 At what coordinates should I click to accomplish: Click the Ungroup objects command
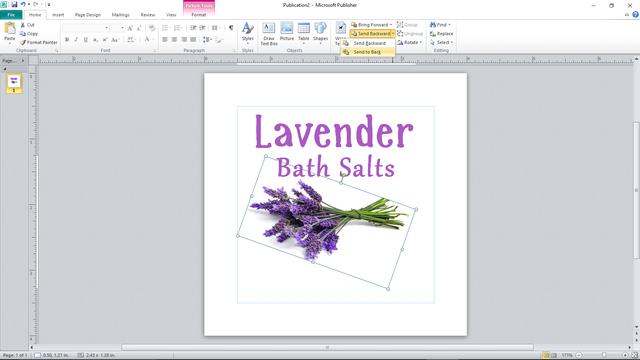(410, 33)
